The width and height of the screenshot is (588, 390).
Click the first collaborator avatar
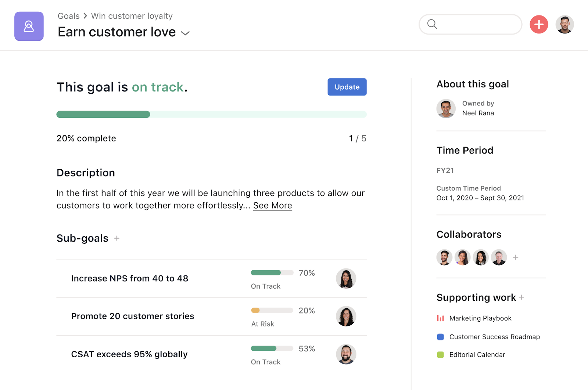tap(445, 257)
